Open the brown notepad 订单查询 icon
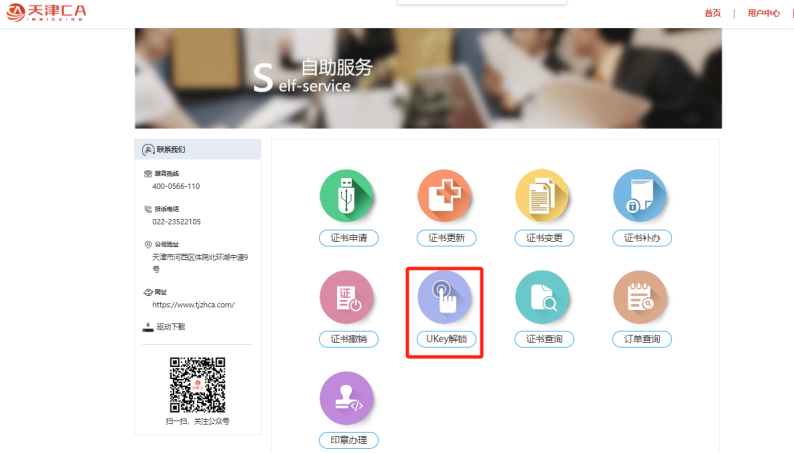 point(640,297)
